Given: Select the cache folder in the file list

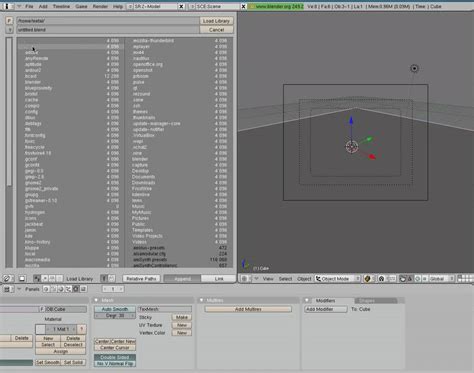Looking at the screenshot, I should [x=31, y=100].
